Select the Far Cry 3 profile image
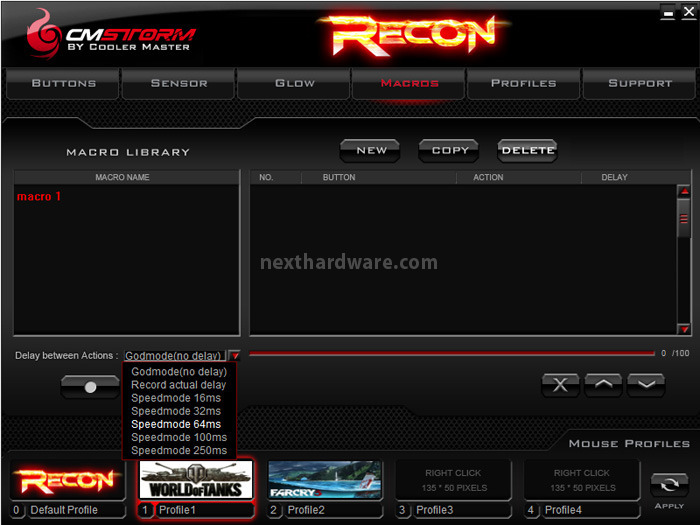 (x=325, y=480)
